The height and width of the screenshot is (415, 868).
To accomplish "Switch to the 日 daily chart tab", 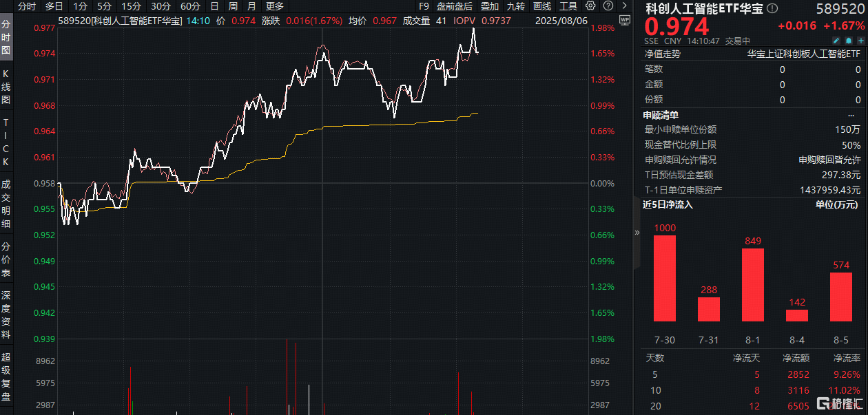I will [215, 6].
